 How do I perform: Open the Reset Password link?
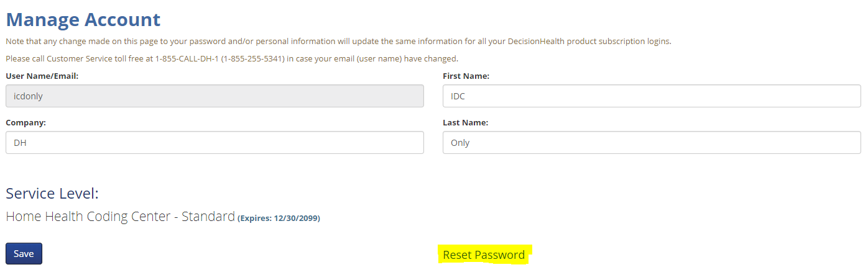[x=483, y=255]
